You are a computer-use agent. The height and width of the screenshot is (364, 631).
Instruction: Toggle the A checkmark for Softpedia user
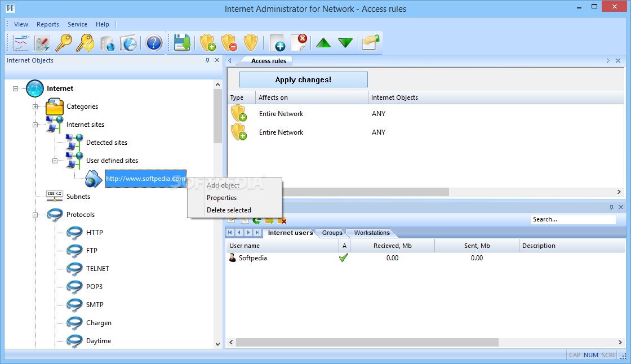[x=343, y=258]
